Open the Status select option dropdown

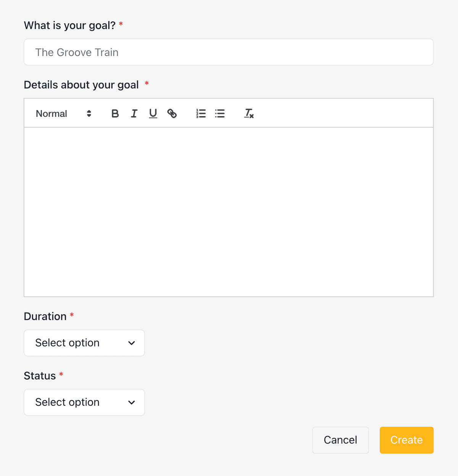pos(84,402)
